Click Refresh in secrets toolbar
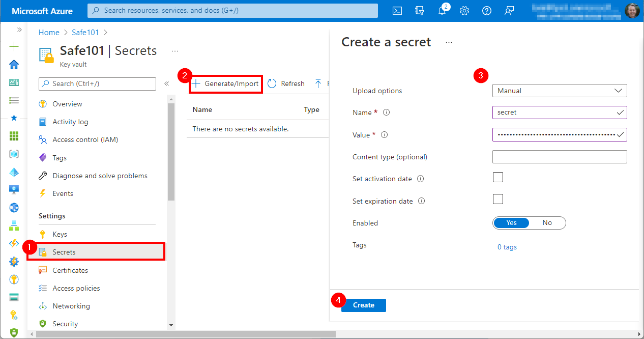 tap(286, 83)
